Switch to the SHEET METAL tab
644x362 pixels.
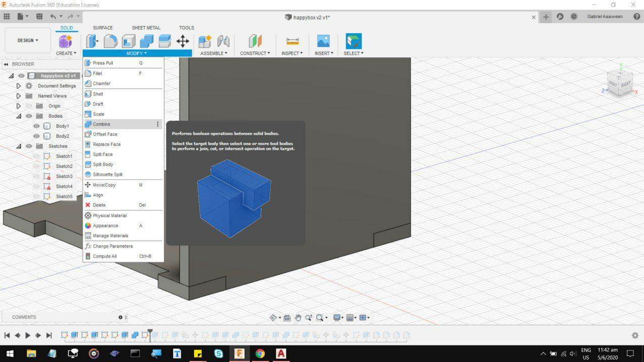point(146,28)
